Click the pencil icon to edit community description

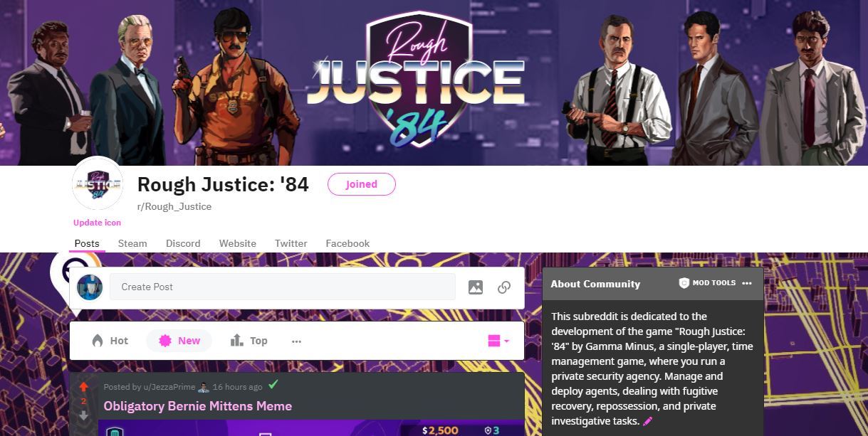(x=648, y=421)
